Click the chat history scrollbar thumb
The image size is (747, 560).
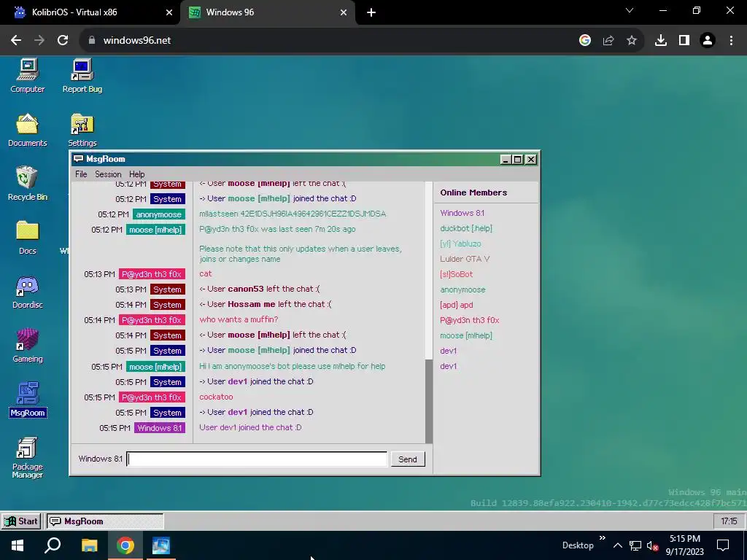click(x=429, y=401)
